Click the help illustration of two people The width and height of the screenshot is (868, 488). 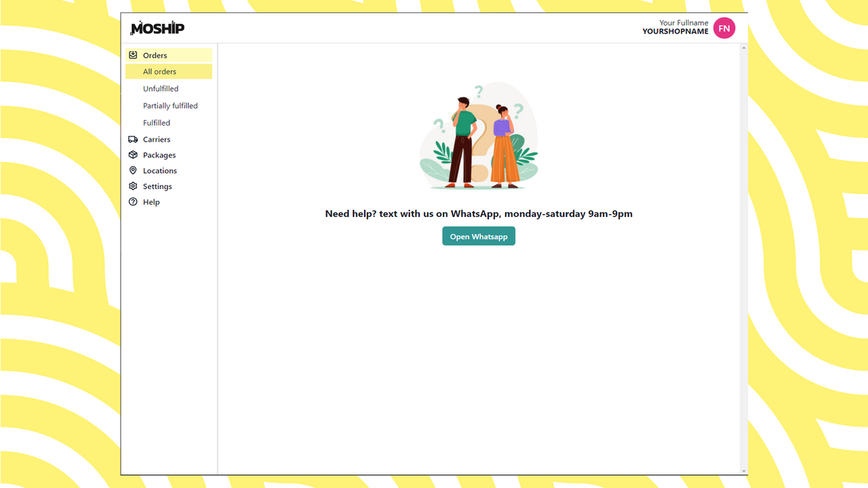coord(479,136)
